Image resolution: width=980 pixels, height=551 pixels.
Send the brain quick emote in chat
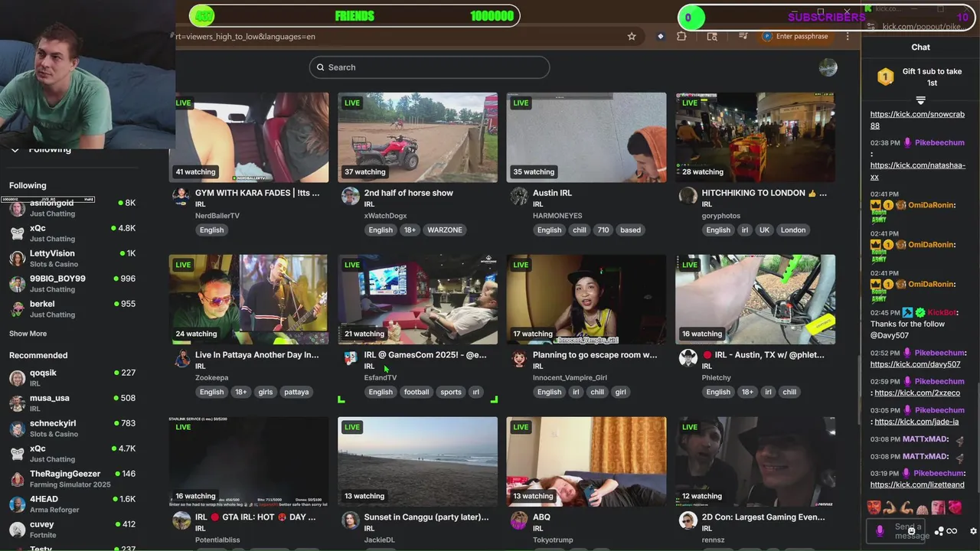922,507
